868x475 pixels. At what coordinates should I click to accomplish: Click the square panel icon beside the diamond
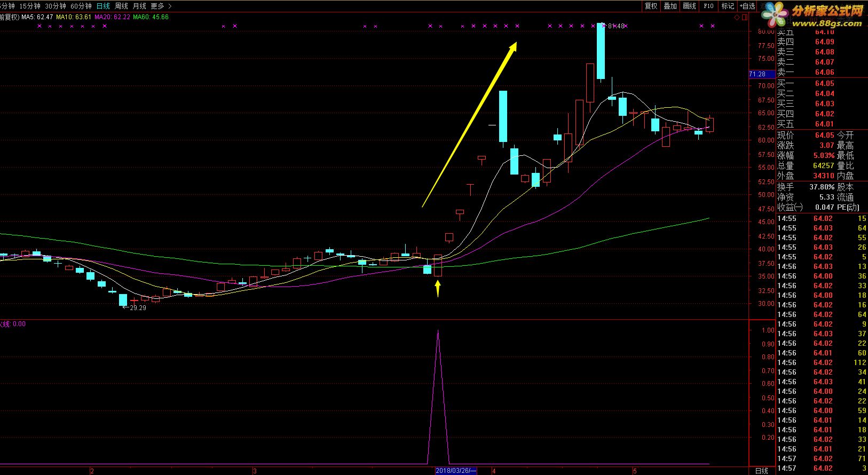[x=744, y=18]
